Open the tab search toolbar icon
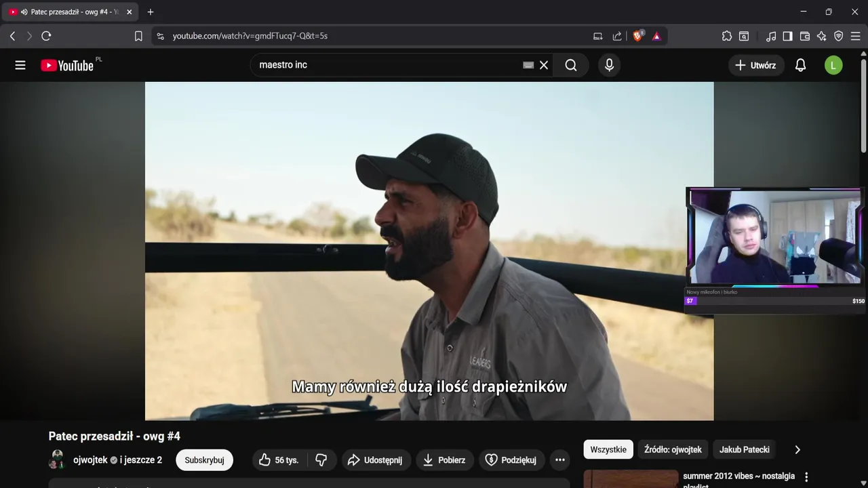This screenshot has width=868, height=488. (744, 36)
